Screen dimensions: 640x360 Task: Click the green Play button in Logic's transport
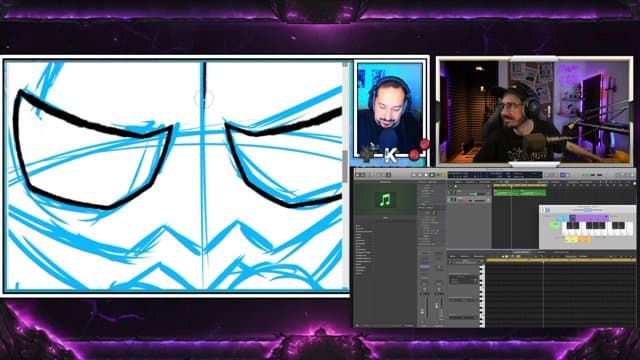(x=432, y=175)
